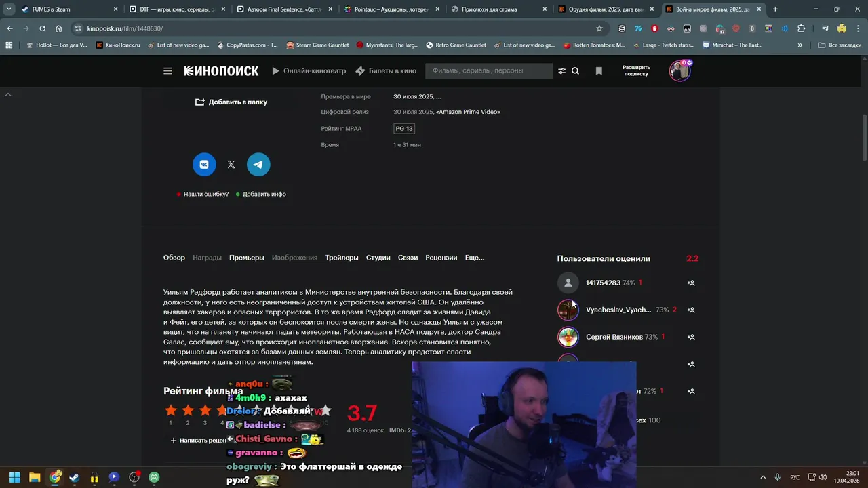Image resolution: width=868 pixels, height=488 pixels.
Task: Open Все закладки folder
Action: [x=840, y=45]
